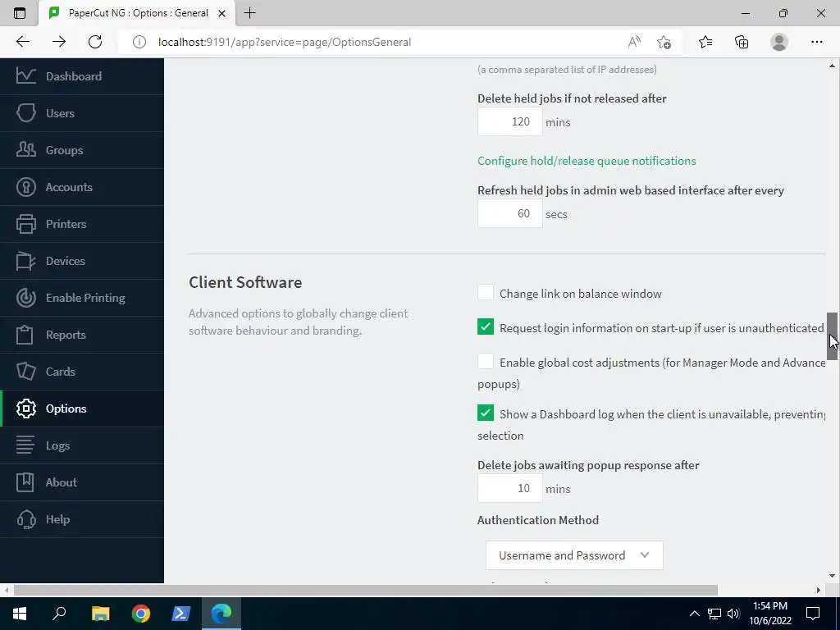Viewport: 840px width, 630px height.
Task: Enable global cost adjustments checkbox
Action: click(x=486, y=361)
